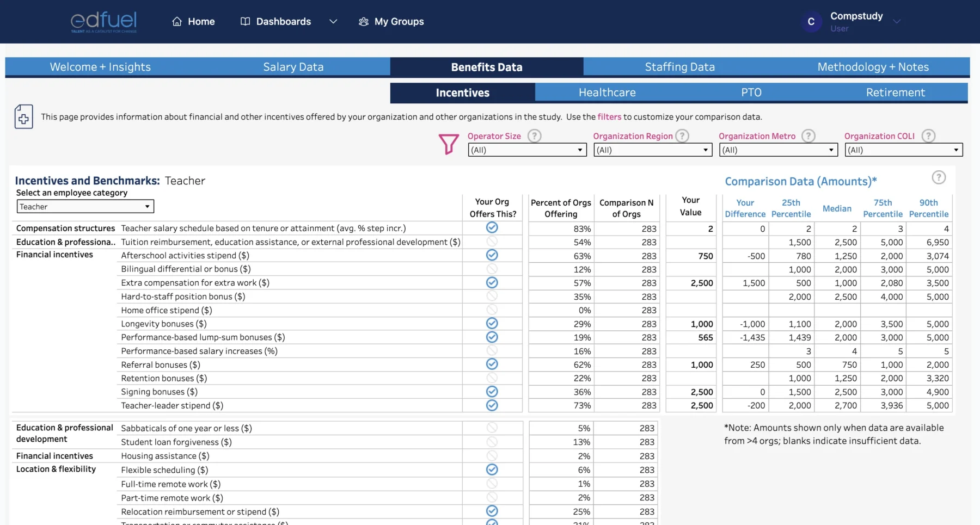Expand the Compstudy user menu chevron
Image resolution: width=980 pixels, height=525 pixels.
[897, 21]
